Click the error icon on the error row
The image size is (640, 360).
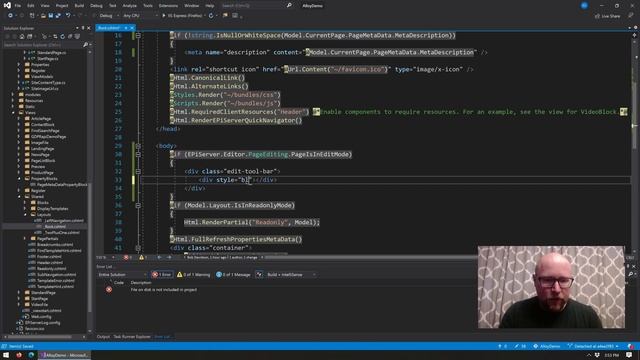click(109, 289)
